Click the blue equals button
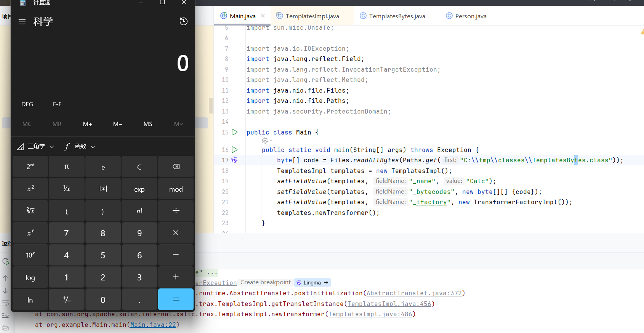The width and height of the screenshot is (644, 333). (176, 299)
